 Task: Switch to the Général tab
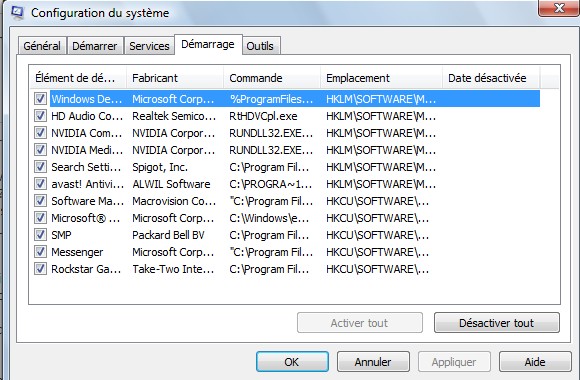pyautogui.click(x=42, y=46)
